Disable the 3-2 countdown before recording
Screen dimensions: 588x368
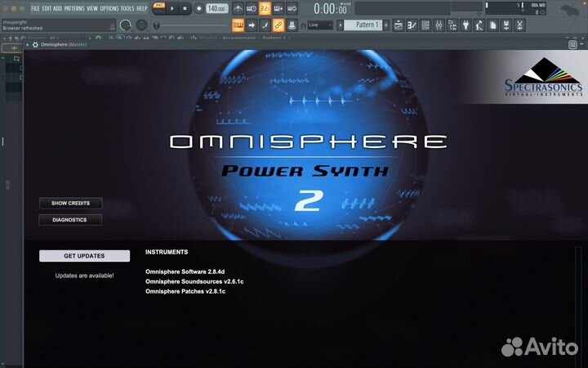(x=265, y=8)
